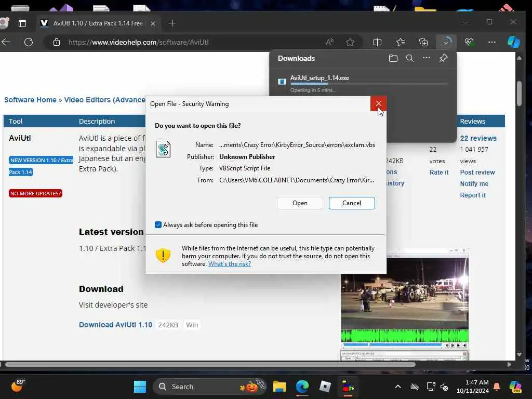Click the horizontal scrollbar thumb

pos(210,364)
